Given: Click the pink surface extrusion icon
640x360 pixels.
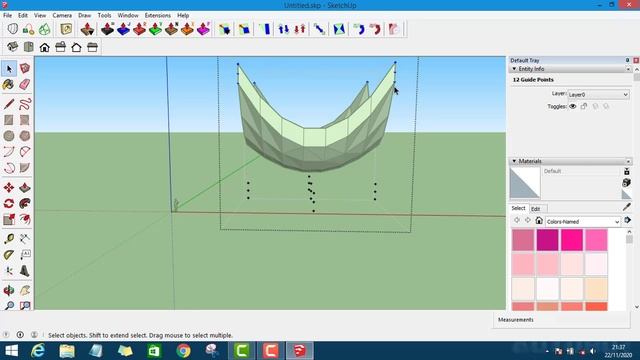Looking at the screenshot, I should (203, 29).
